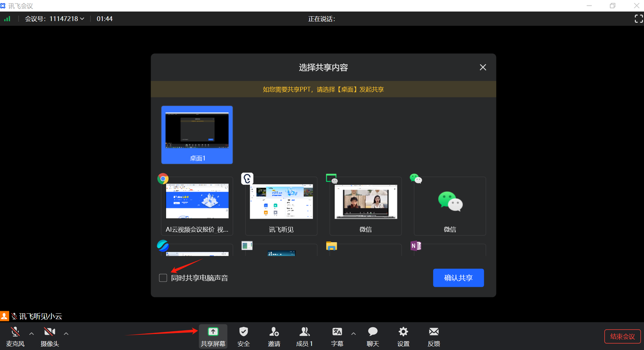The height and width of the screenshot is (350, 644).
Task: Select the Chrome AI云视频会议报价 window thumbnail
Action: 197,206
